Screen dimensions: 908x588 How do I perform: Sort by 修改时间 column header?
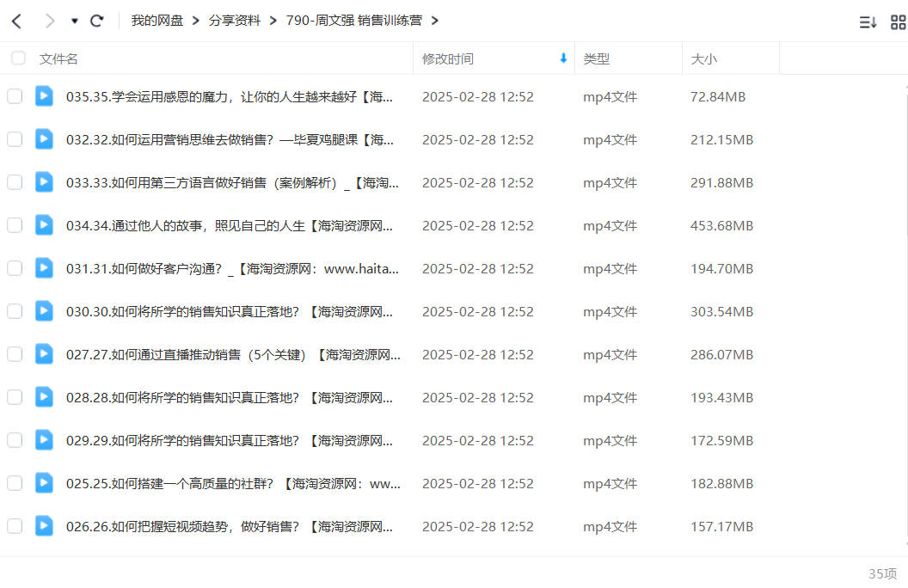pos(448,59)
